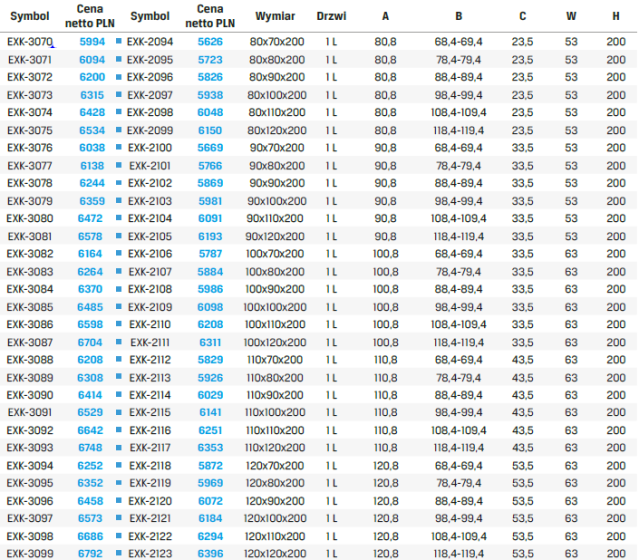This screenshot has width=639, height=560.
Task: Click price 6094
Action: click(92, 60)
